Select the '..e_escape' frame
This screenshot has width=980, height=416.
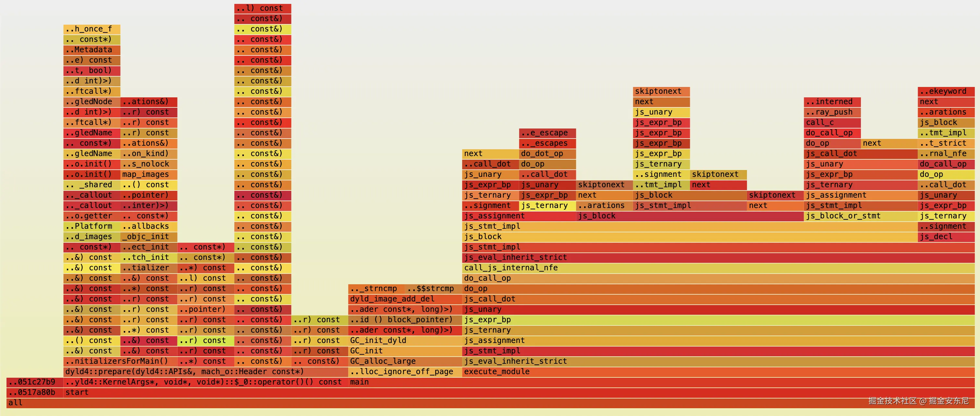pos(547,133)
